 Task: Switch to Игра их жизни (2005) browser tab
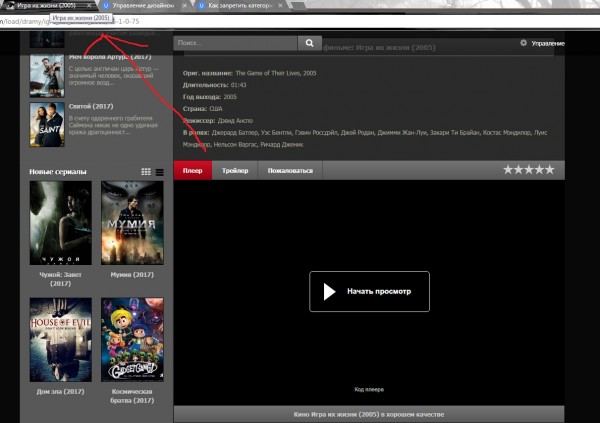point(46,5)
